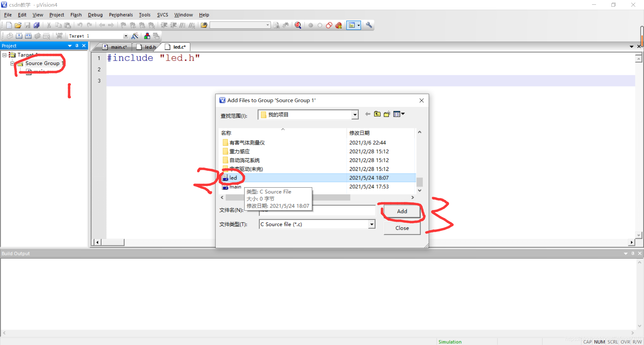Click the Save All icon
The height and width of the screenshot is (345, 644).
pyautogui.click(x=37, y=25)
